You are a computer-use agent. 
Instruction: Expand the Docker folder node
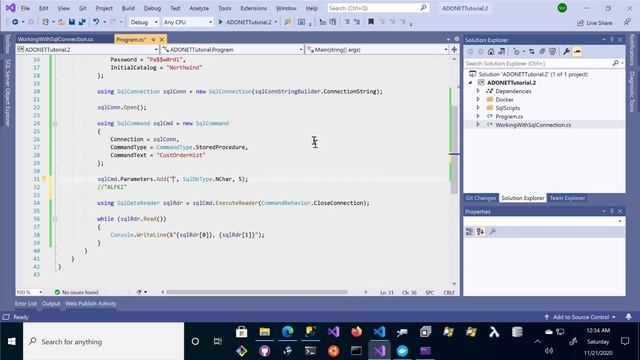[x=478, y=99]
